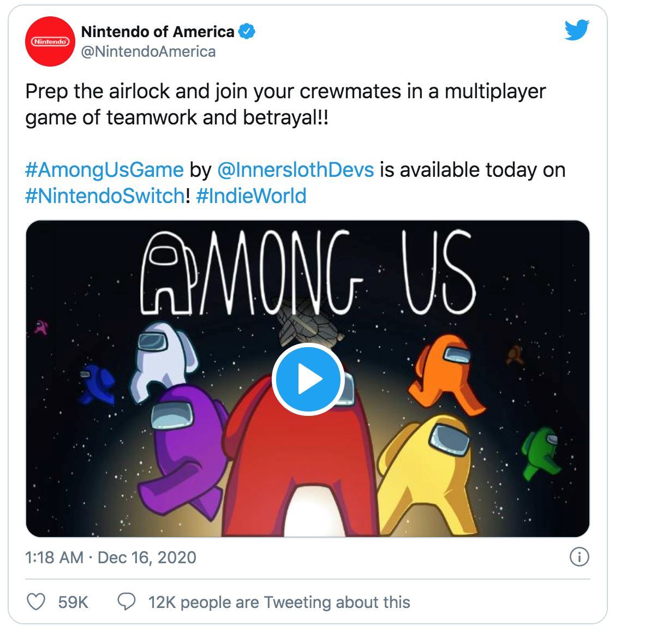Click the 1:18 AM Dec 16, 2020 timestamp
This screenshot has height=644, width=669.
tap(111, 557)
